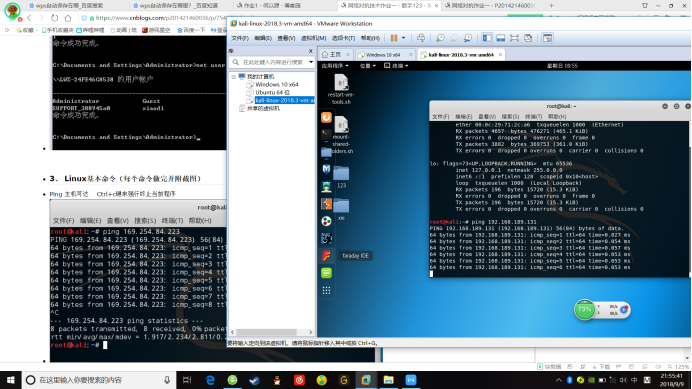Launch Faraday IDE icon in Kali dock
The width and height of the screenshot is (692, 389).
click(326, 256)
